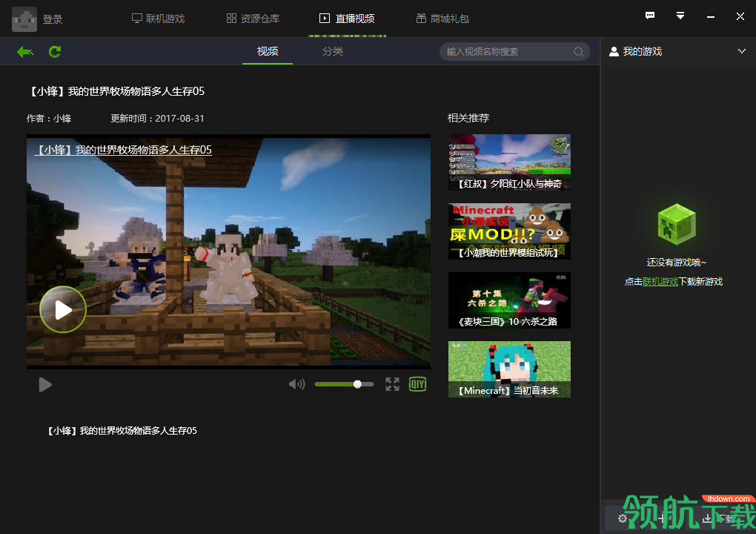This screenshot has height=534, width=756.
Task: Adjust the volume slider
Action: tap(344, 384)
